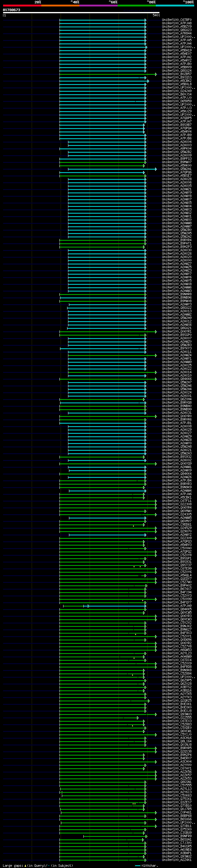Select the UniRef100_A5HK00 label

177,166
